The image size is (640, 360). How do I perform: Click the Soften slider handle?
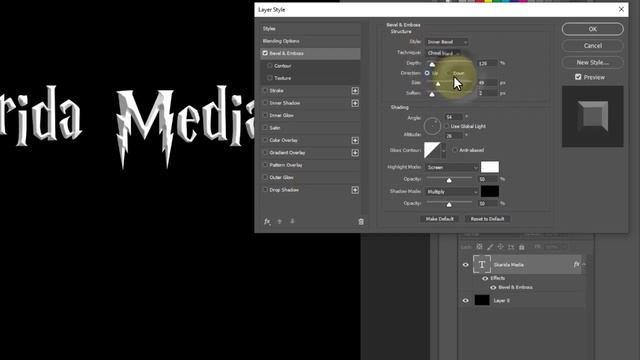click(x=432, y=94)
